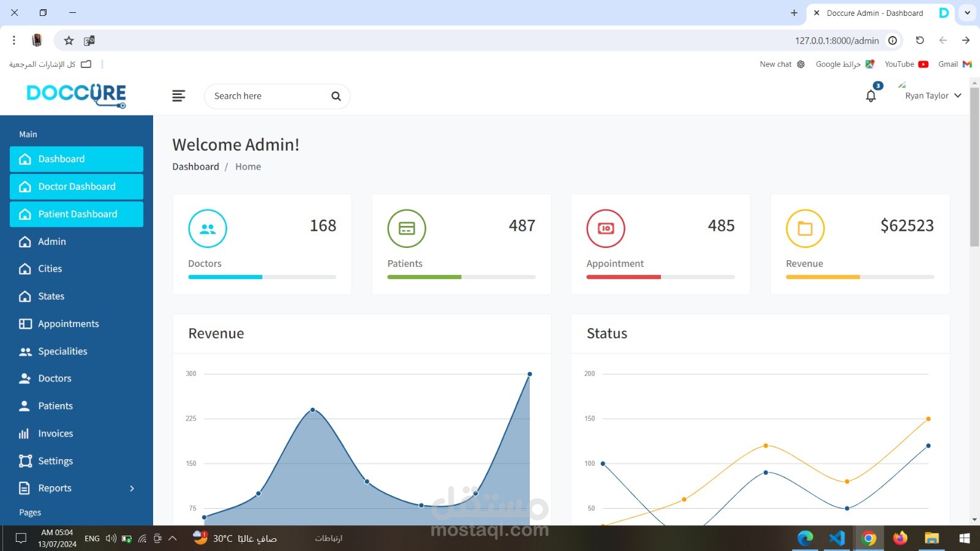Click the Doctors card progress bar
Screen dimensions: 980x551
[x=262, y=277]
